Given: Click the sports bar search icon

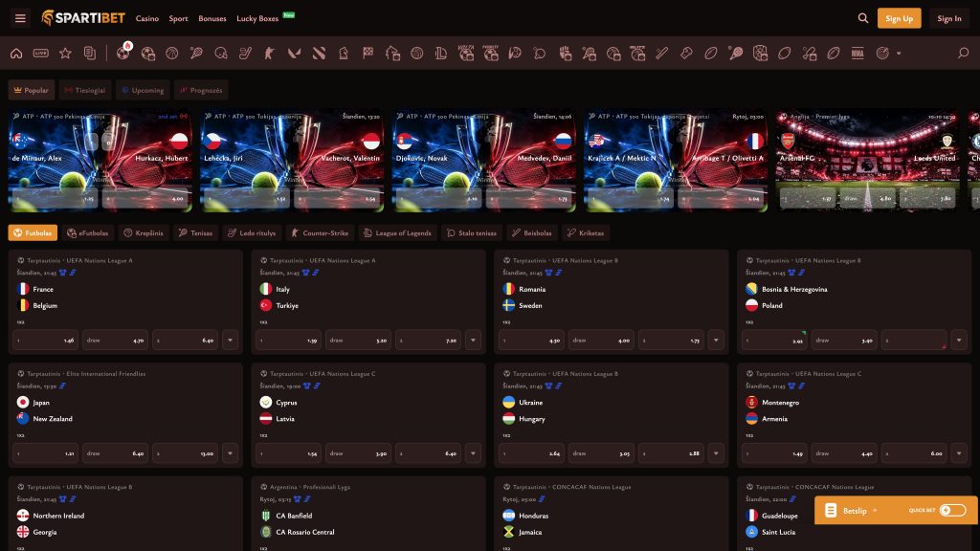Looking at the screenshot, I should (x=963, y=54).
